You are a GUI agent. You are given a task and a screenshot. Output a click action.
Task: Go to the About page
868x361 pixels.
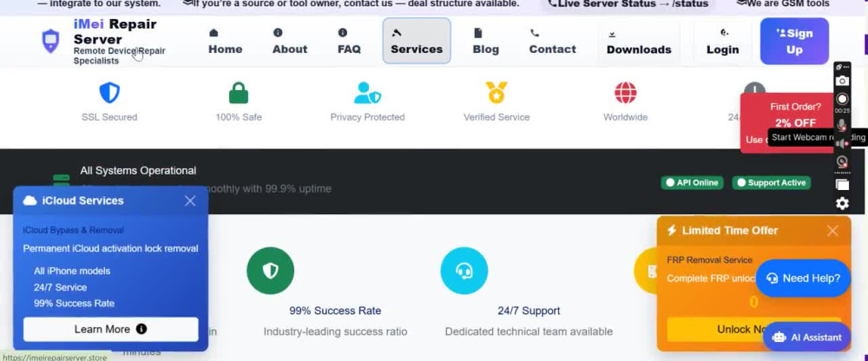290,42
